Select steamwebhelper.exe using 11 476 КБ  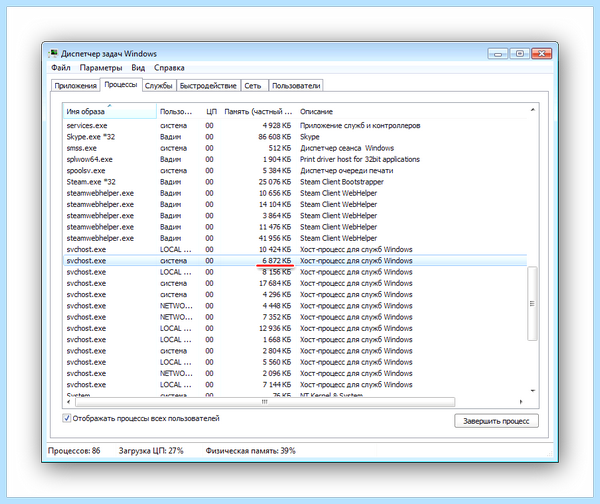(295, 227)
